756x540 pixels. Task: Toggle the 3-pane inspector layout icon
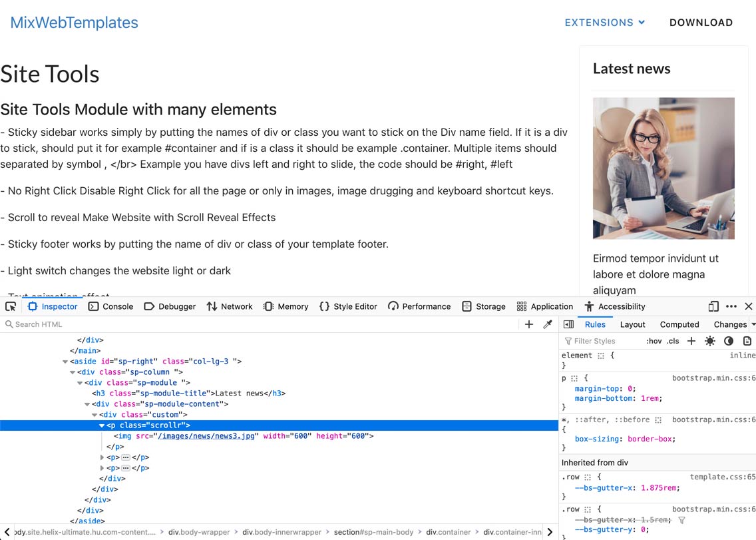point(568,324)
